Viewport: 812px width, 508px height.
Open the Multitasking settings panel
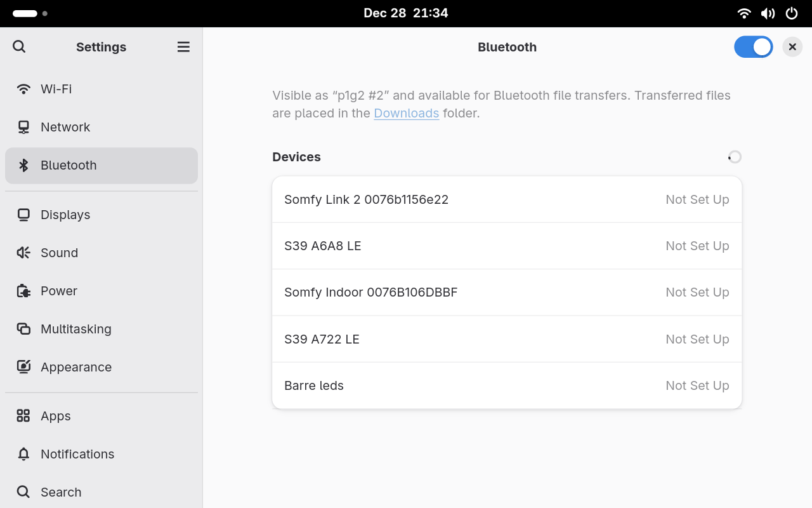[x=76, y=329]
